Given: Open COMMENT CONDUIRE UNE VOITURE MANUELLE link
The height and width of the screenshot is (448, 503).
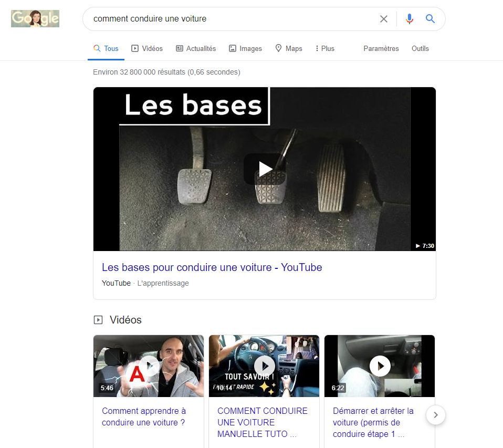Looking at the screenshot, I should tap(263, 422).
